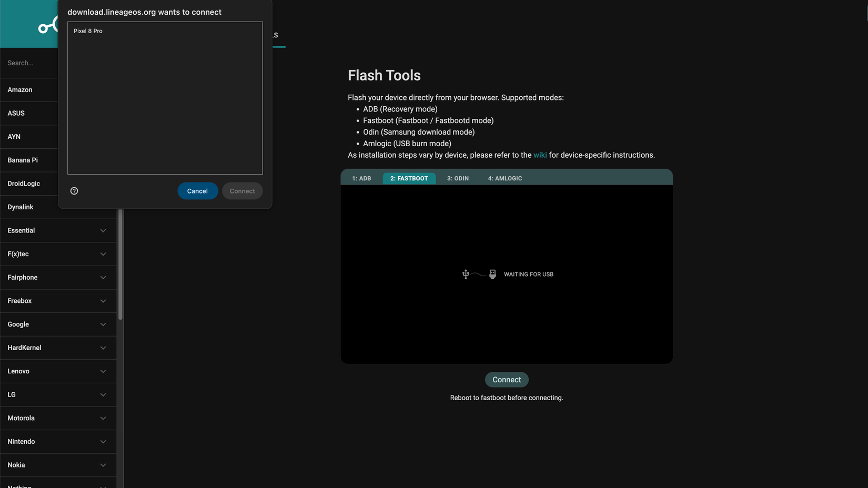868x488 pixels.
Task: Cancel the USB connect dialog
Action: pyautogui.click(x=197, y=191)
